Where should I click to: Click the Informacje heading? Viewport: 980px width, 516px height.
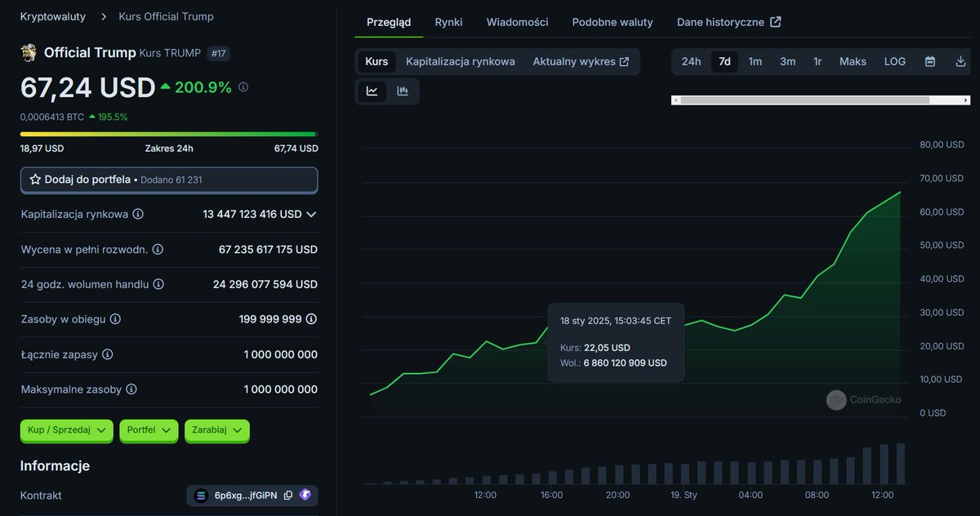(55, 465)
